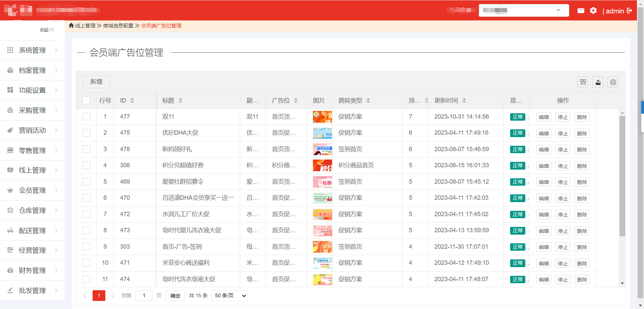Click the 零售管理 sidebar icon
644x309 pixels.
[10, 150]
